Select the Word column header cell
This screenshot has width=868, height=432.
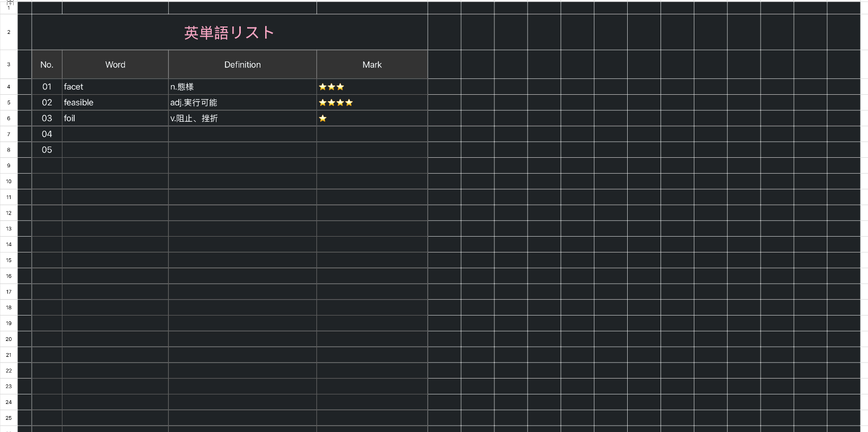pos(115,65)
